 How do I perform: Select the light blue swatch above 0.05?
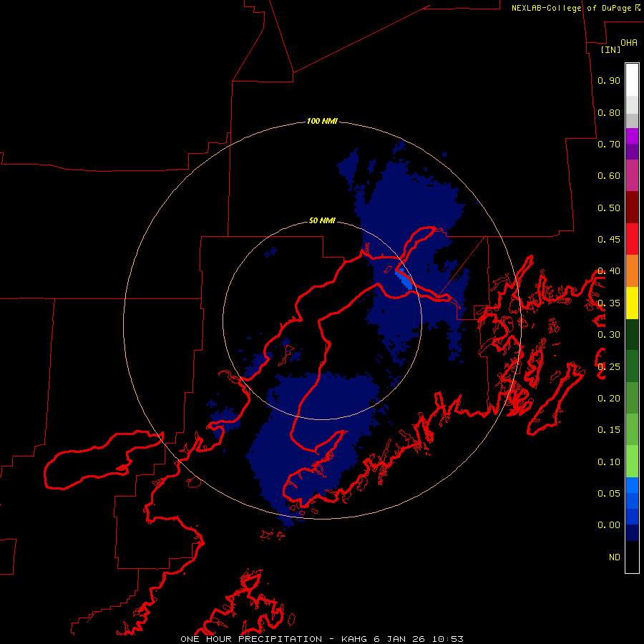click(x=632, y=485)
